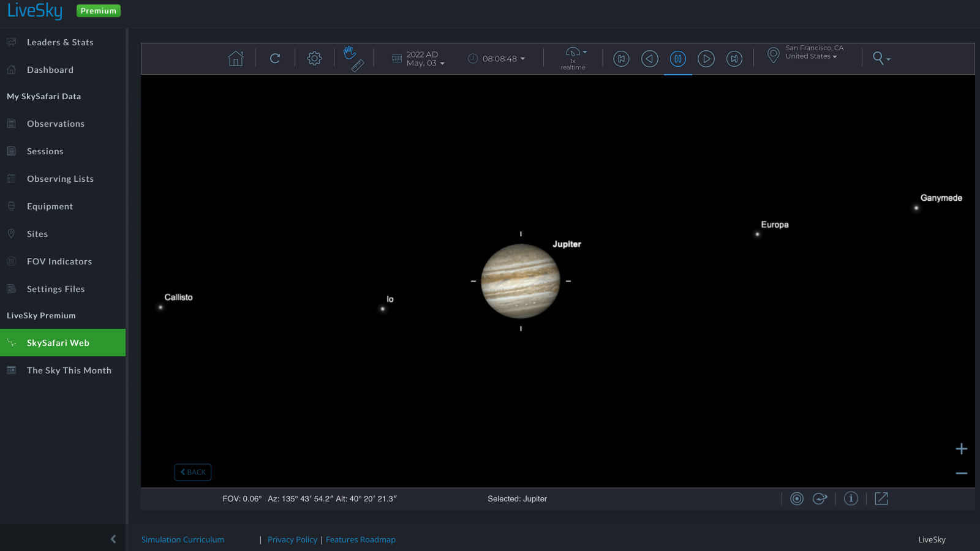The height and width of the screenshot is (551, 980).
Task: Show object info for Jupiter
Action: point(851,498)
